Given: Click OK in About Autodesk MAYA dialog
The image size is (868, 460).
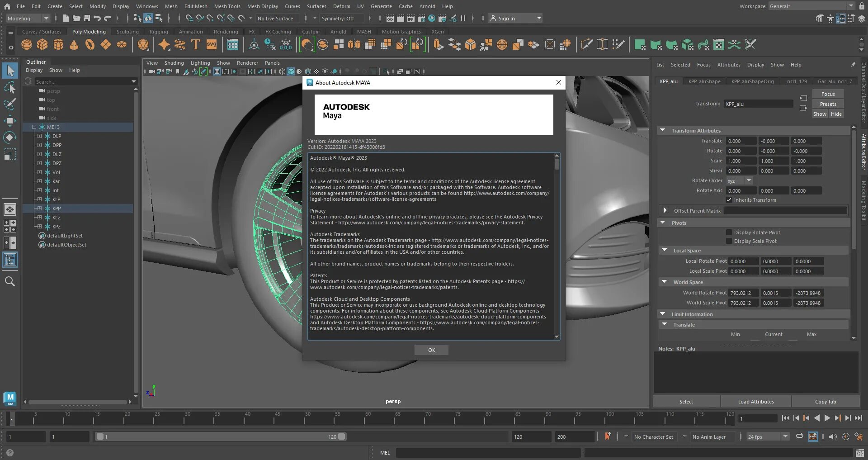Looking at the screenshot, I should click(x=432, y=350).
